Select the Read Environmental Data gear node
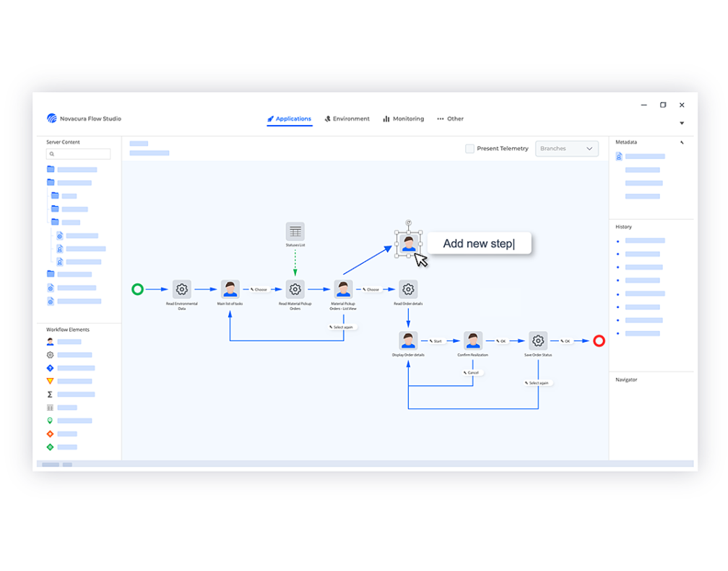 tap(181, 289)
